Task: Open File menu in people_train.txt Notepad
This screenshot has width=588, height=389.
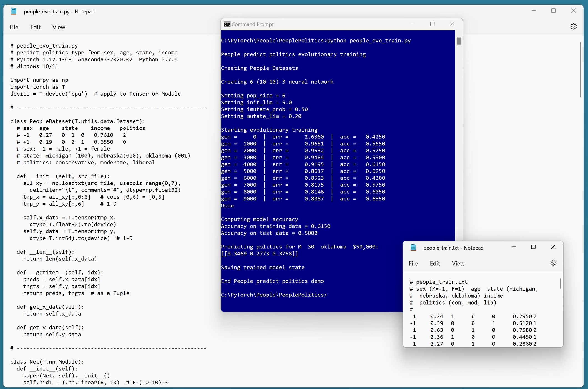Action: click(x=413, y=263)
